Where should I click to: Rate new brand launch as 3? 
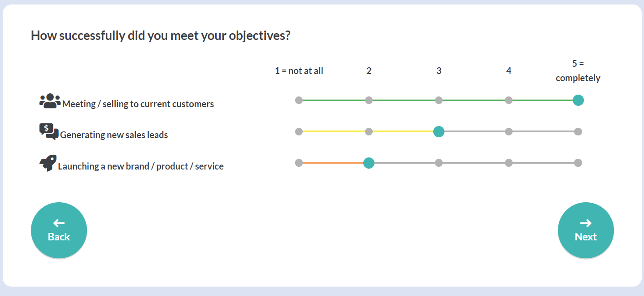tap(439, 163)
